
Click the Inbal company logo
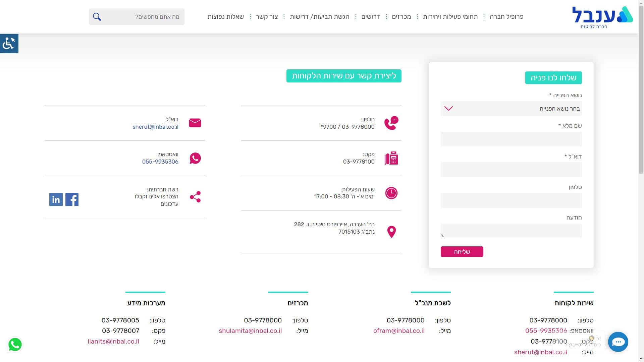[602, 17]
